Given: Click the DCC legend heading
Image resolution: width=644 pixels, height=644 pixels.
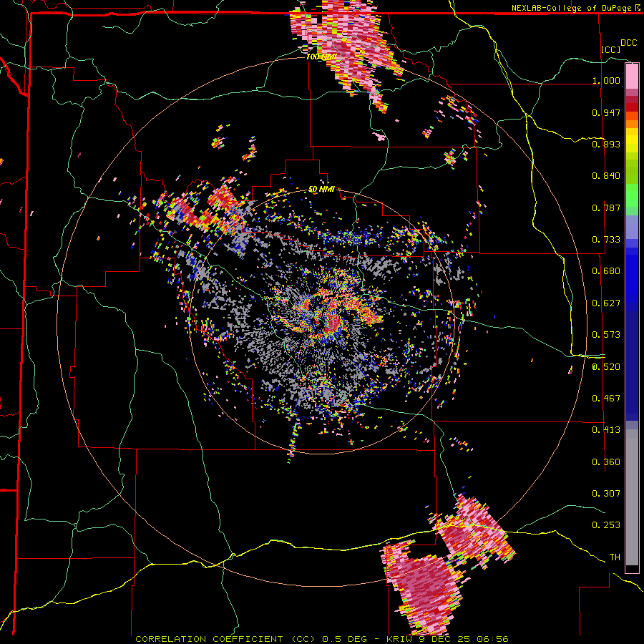Looking at the screenshot, I should tap(628, 43).
